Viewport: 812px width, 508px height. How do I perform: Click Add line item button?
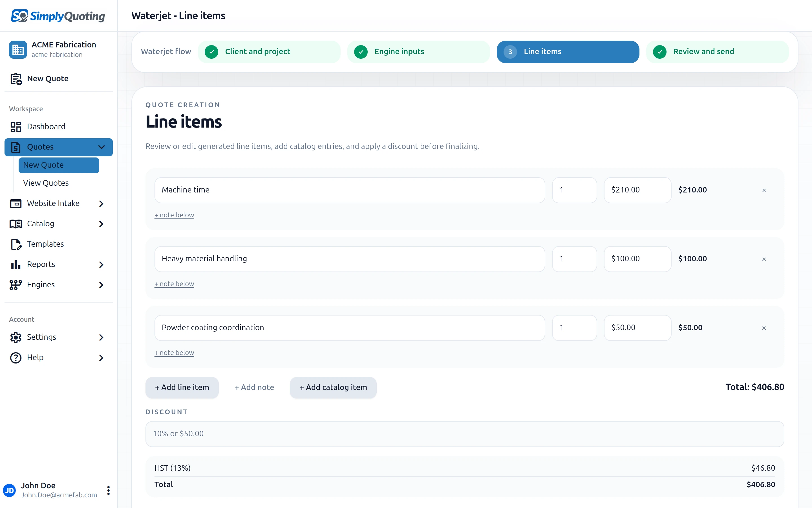[x=182, y=387]
